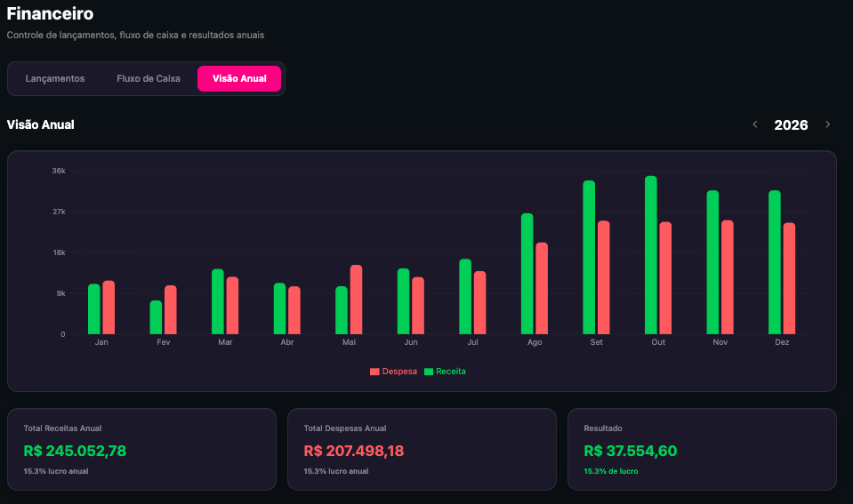This screenshot has width=853, height=504.
Task: Select the green Out receita bar
Action: coord(650,255)
